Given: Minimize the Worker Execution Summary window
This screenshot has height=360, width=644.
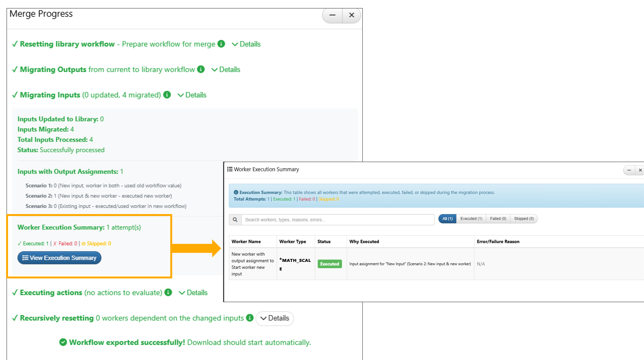Looking at the screenshot, I should tap(629, 170).
